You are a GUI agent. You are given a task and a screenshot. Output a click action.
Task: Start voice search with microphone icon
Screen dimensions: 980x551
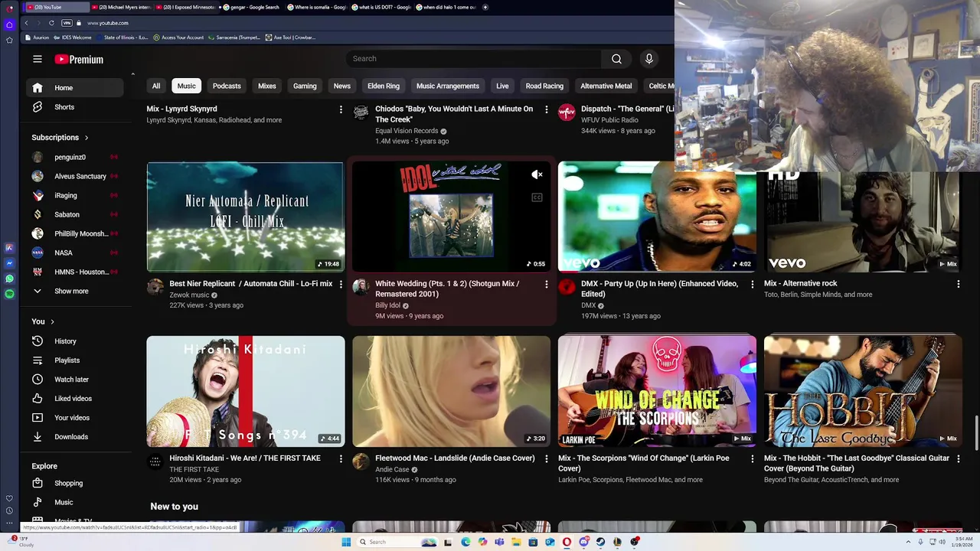coord(649,59)
